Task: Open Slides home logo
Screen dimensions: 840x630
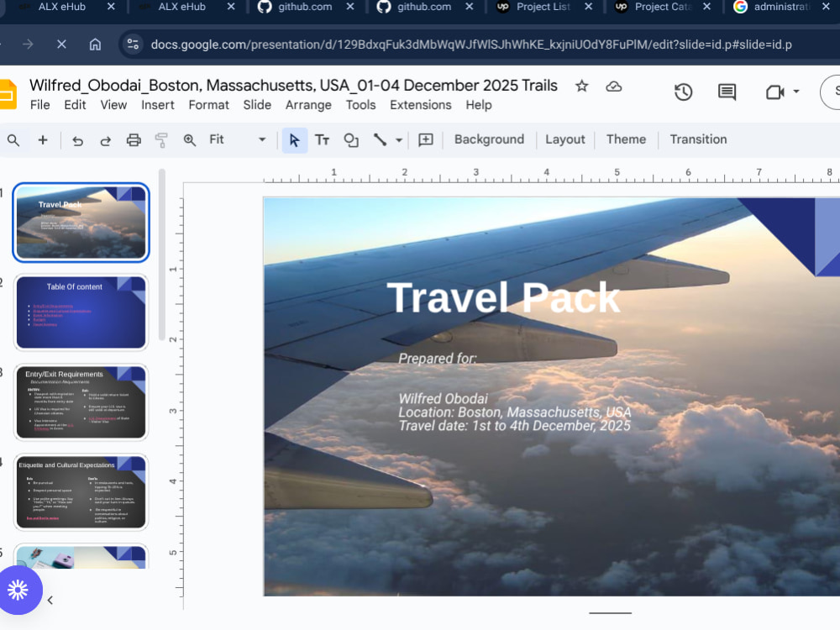Action: coord(8,94)
